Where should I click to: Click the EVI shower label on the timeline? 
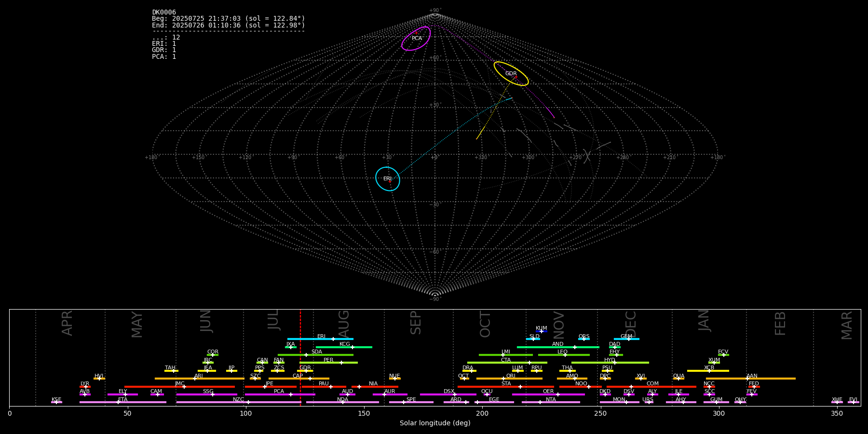point(853,400)
